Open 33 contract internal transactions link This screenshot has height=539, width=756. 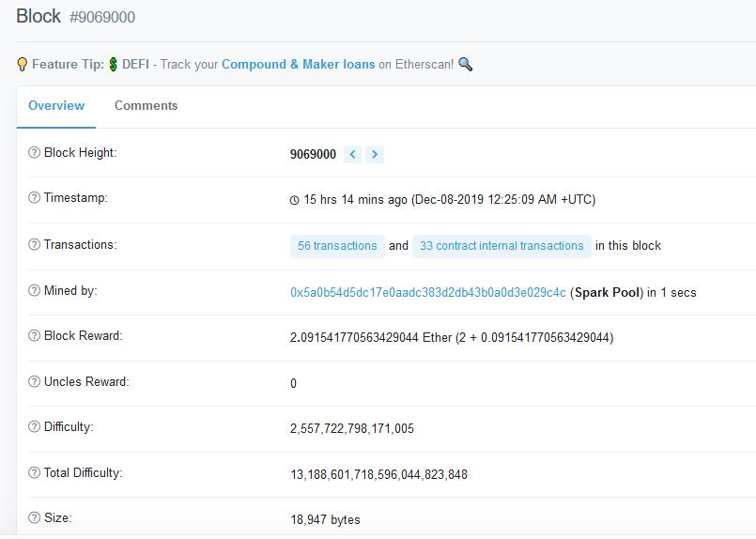[501, 246]
